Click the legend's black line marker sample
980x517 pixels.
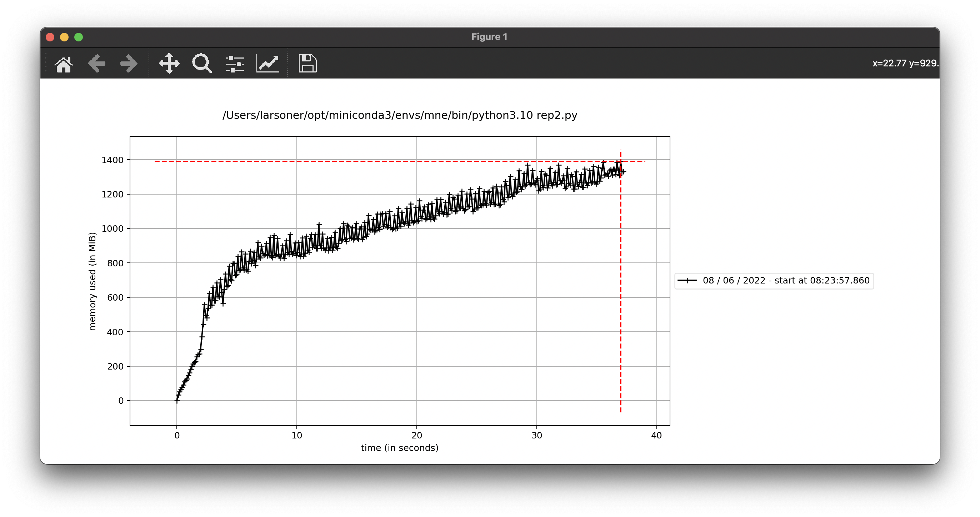tap(687, 281)
